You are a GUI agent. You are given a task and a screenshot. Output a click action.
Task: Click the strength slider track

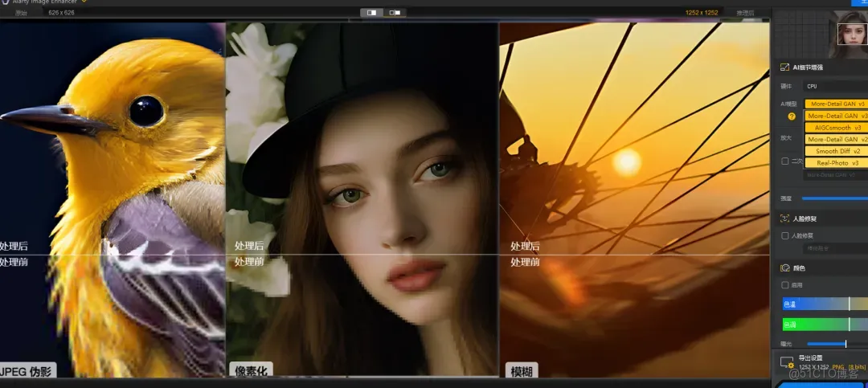(835, 198)
